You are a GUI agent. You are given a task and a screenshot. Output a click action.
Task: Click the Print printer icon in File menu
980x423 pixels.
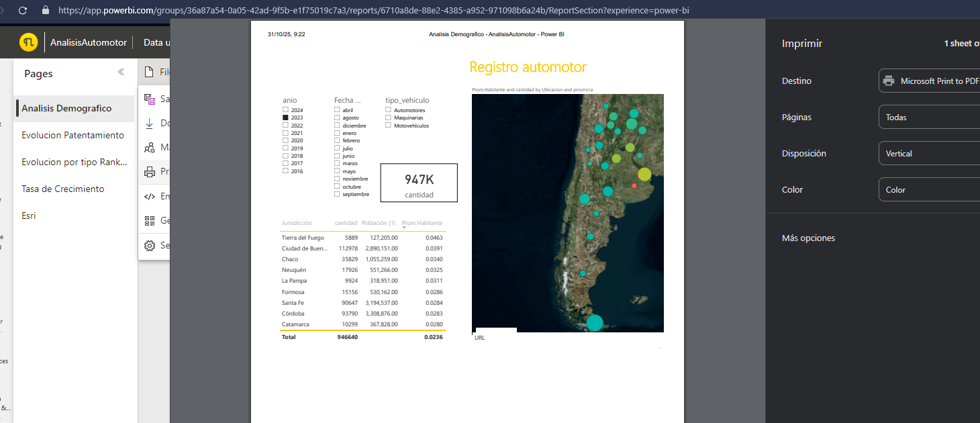[150, 171]
